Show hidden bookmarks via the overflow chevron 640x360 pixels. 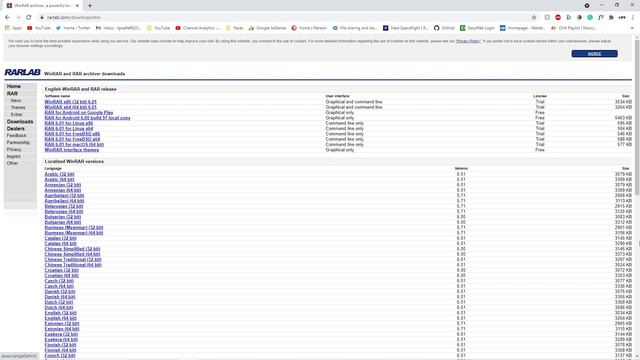click(x=632, y=28)
